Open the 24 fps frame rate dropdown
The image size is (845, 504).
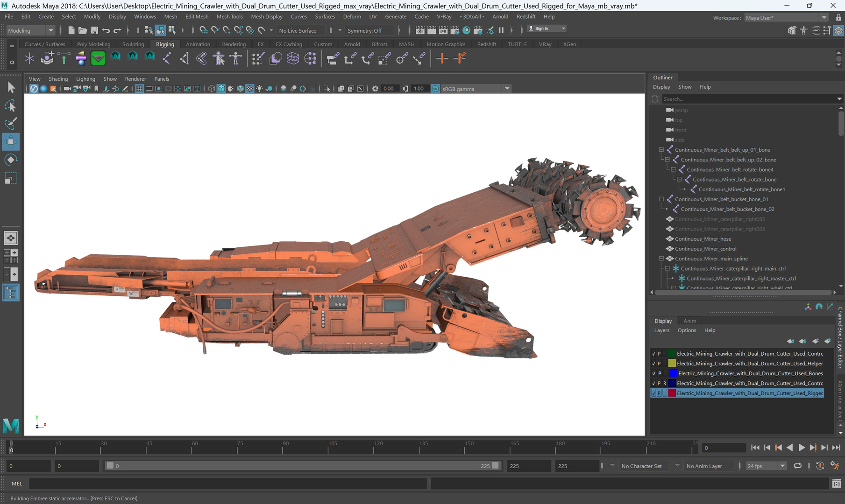[766, 466]
